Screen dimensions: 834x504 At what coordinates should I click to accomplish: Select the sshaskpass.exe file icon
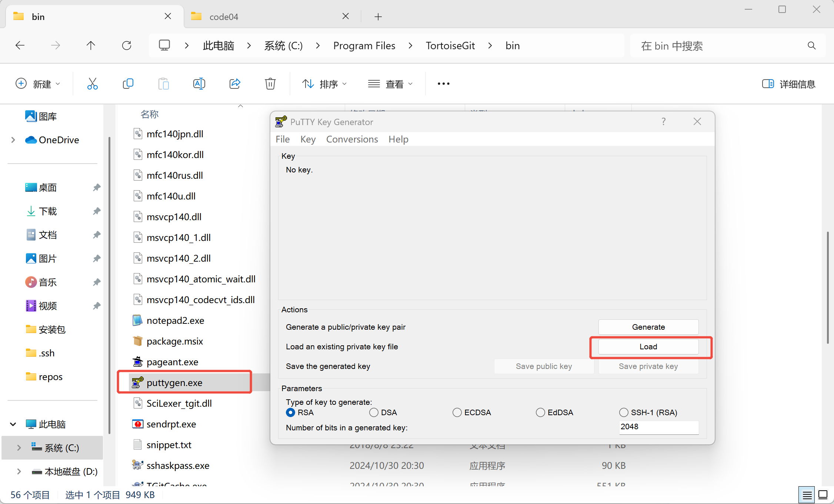138,465
